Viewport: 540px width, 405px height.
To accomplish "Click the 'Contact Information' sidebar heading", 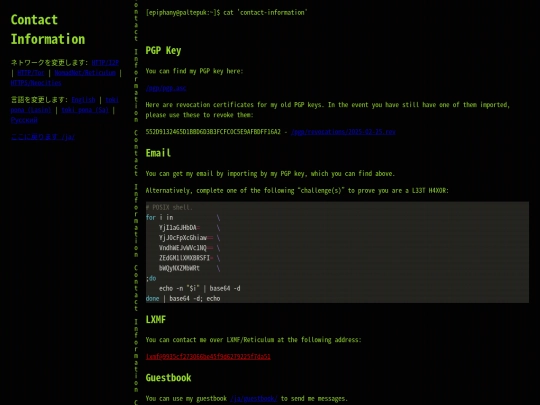I will click(48, 30).
